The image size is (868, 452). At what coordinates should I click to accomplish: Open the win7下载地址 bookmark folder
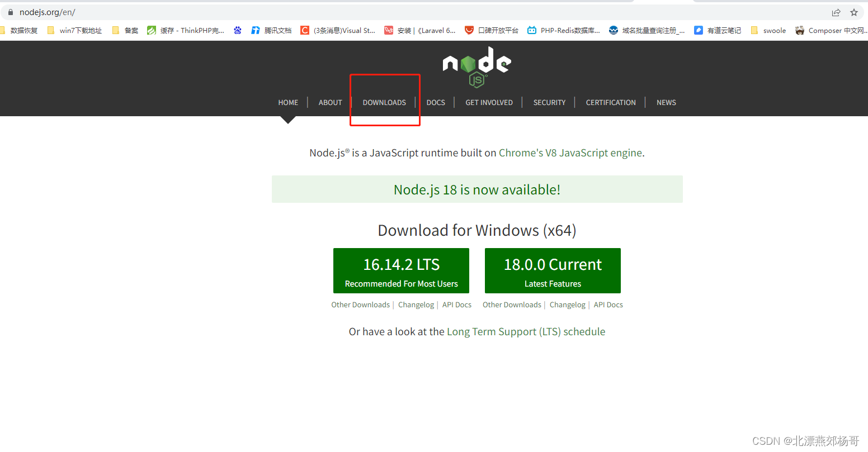74,31
